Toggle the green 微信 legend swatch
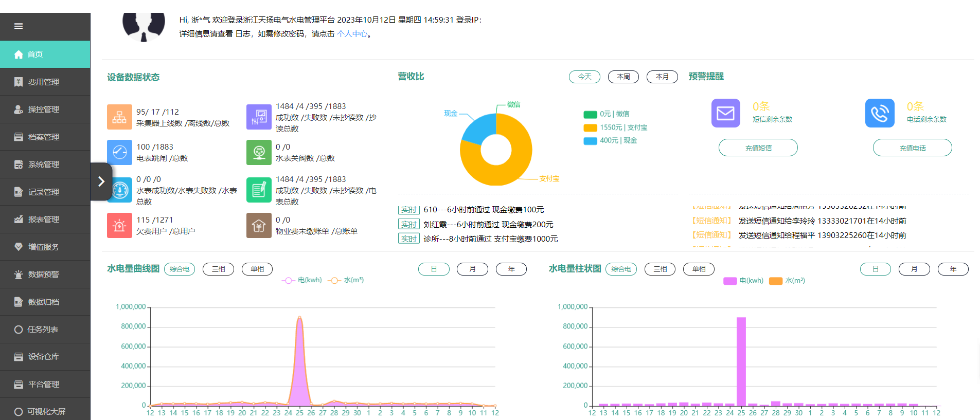The height and width of the screenshot is (420, 980). pos(590,114)
